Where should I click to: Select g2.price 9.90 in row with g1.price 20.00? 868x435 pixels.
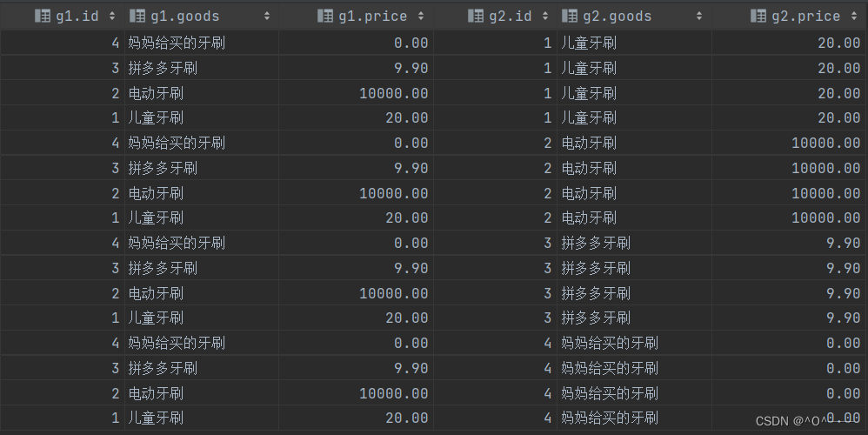click(x=843, y=318)
